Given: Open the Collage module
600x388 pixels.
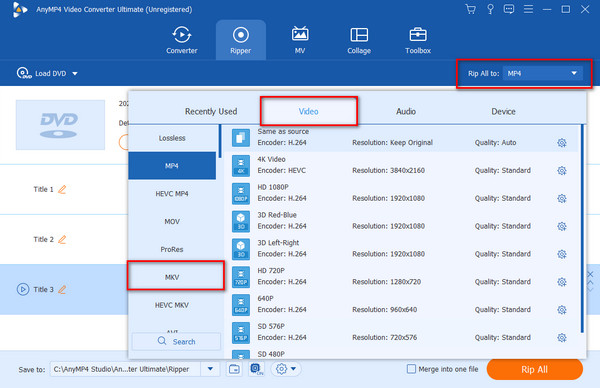Looking at the screenshot, I should 359,40.
